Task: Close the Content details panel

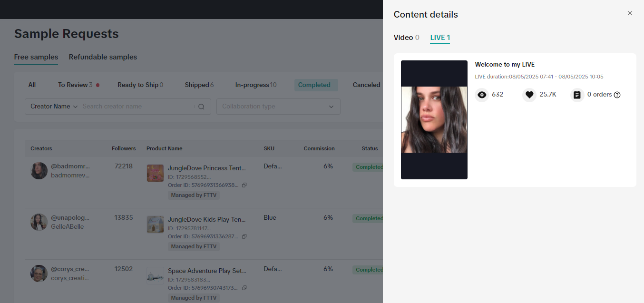Action: coord(630,13)
